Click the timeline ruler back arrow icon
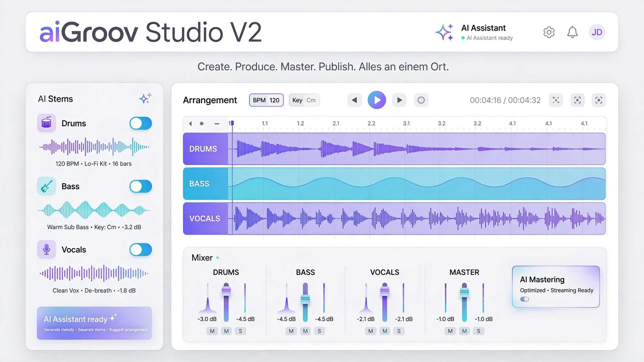The width and height of the screenshot is (644, 362). [190, 123]
